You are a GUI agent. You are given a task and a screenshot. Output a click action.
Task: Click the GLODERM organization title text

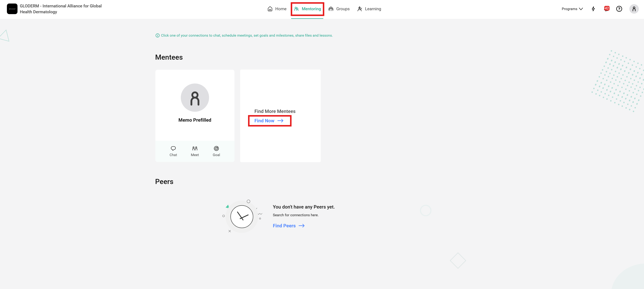61,9
